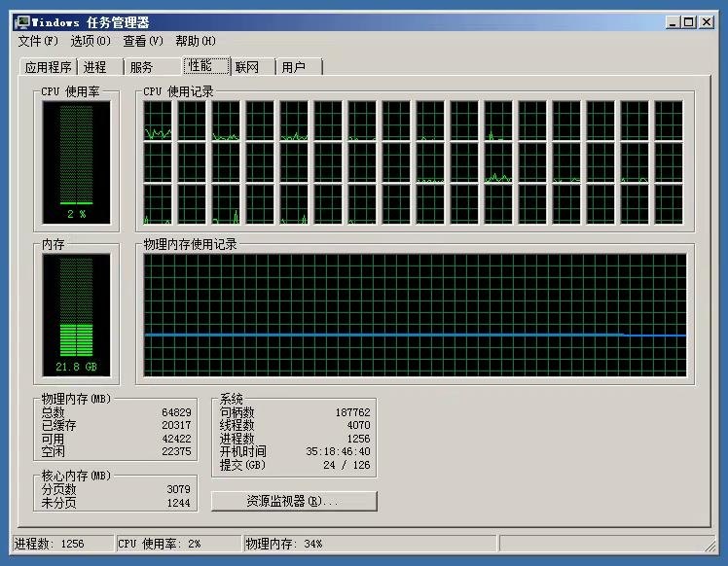The width and height of the screenshot is (728, 566).
Task: Close the 任务管理器 window
Action: click(x=707, y=22)
